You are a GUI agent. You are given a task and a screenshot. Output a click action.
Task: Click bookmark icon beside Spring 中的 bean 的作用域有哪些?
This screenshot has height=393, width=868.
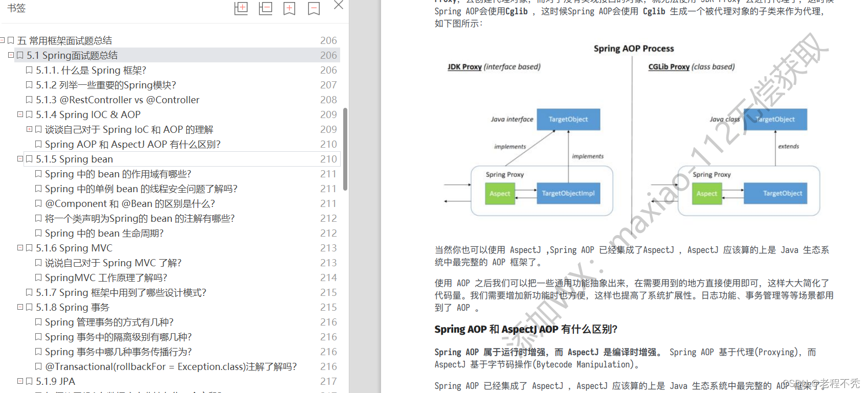click(38, 174)
